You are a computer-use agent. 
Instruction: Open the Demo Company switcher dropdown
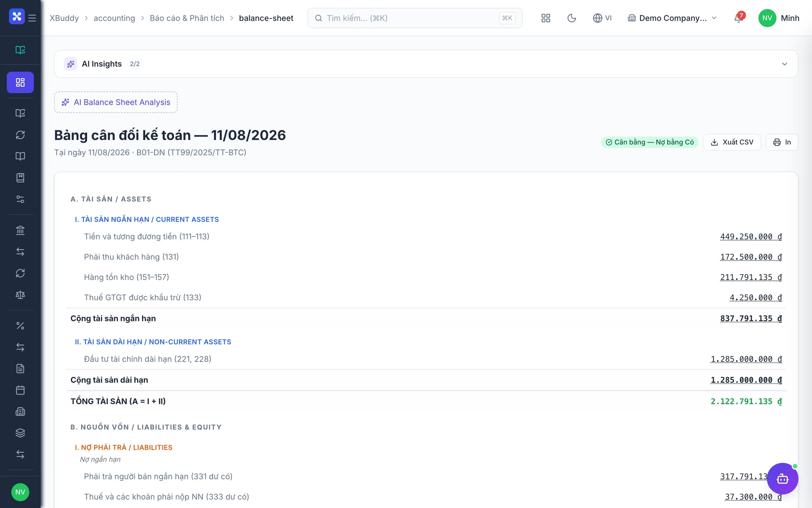[x=672, y=18]
